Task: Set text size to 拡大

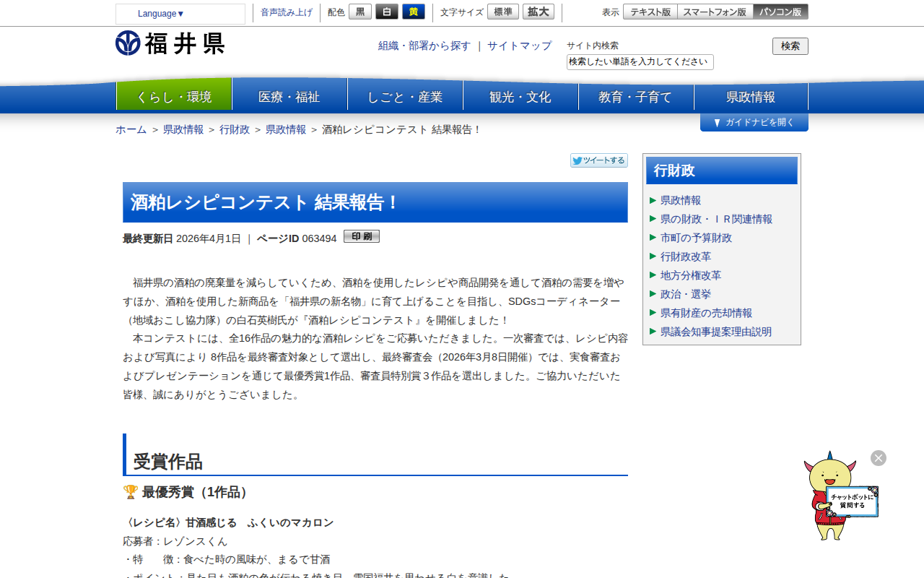Action: coord(539,12)
